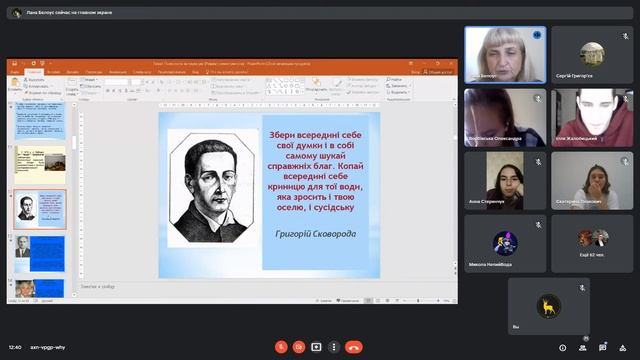The width and height of the screenshot is (640, 360).
Task: Switch to Slide Sorter view icon
Action: tap(378, 301)
